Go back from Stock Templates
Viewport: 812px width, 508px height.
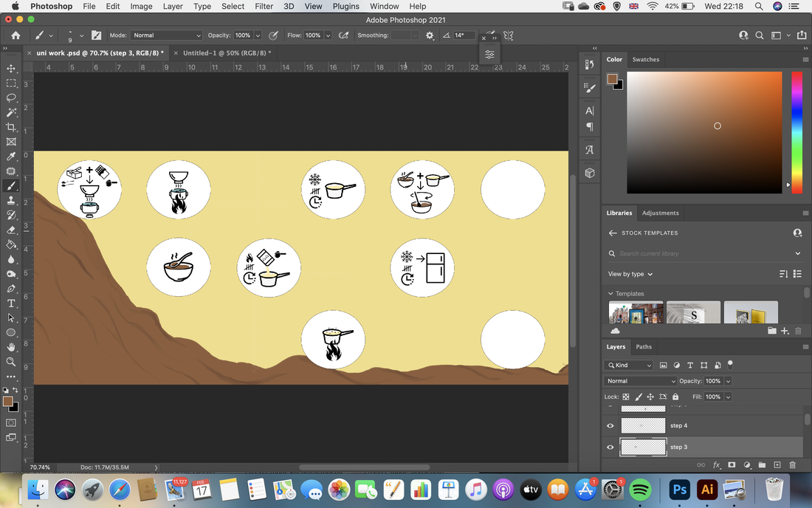tap(613, 233)
